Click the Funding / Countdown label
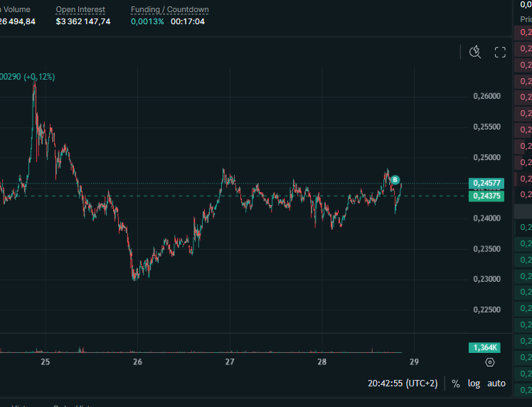This screenshot has height=407, width=532. [x=170, y=9]
